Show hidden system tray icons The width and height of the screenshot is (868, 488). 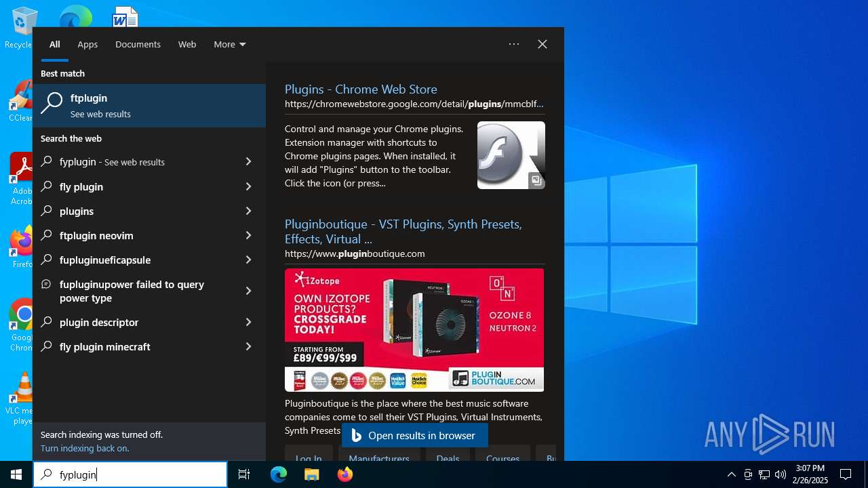731,474
